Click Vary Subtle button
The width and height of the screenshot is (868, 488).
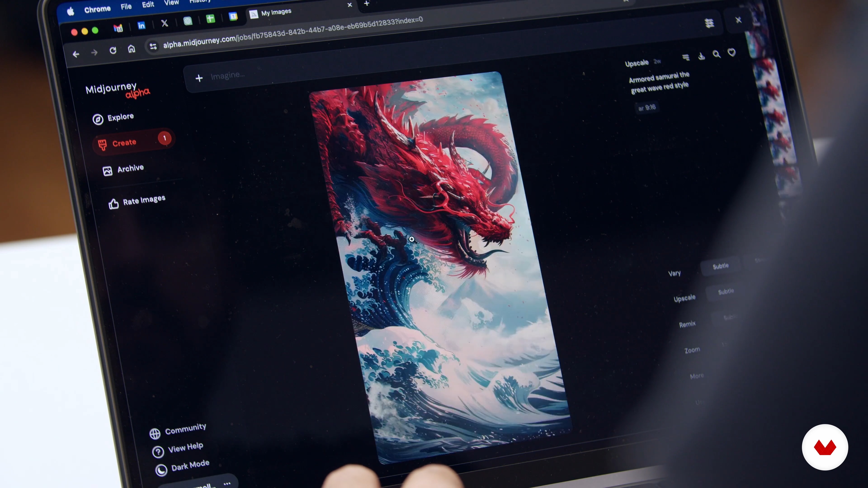click(x=720, y=266)
